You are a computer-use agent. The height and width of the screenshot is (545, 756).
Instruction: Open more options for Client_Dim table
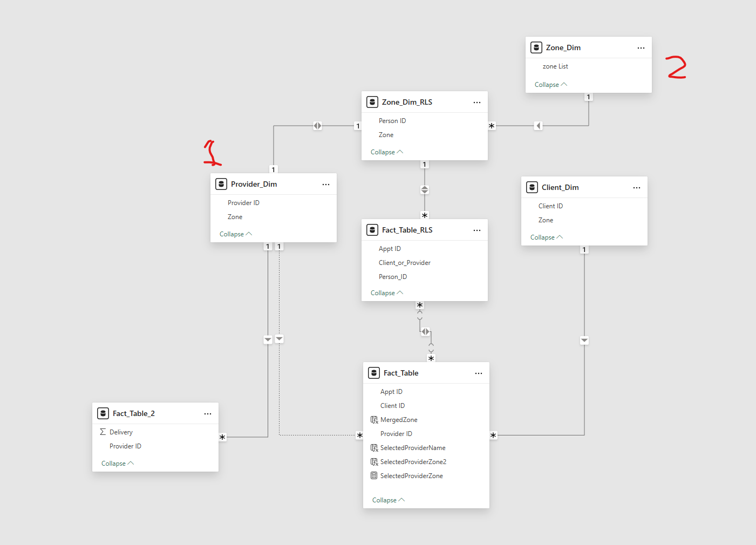(637, 188)
